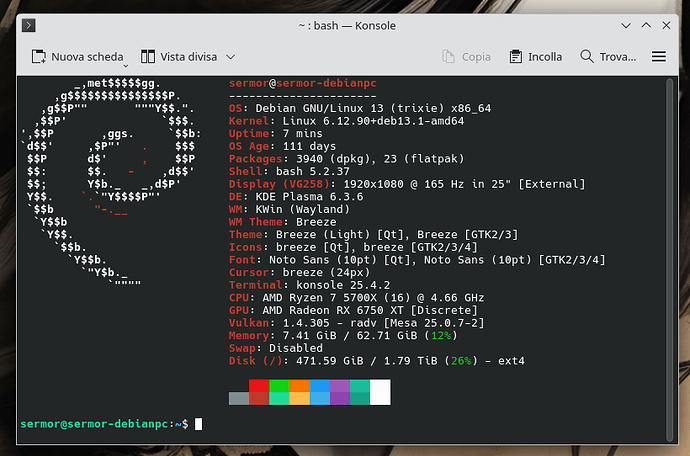The width and height of the screenshot is (690, 456).
Task: Click the Vulkan '1.4.305 - radv' text
Action: (330, 323)
